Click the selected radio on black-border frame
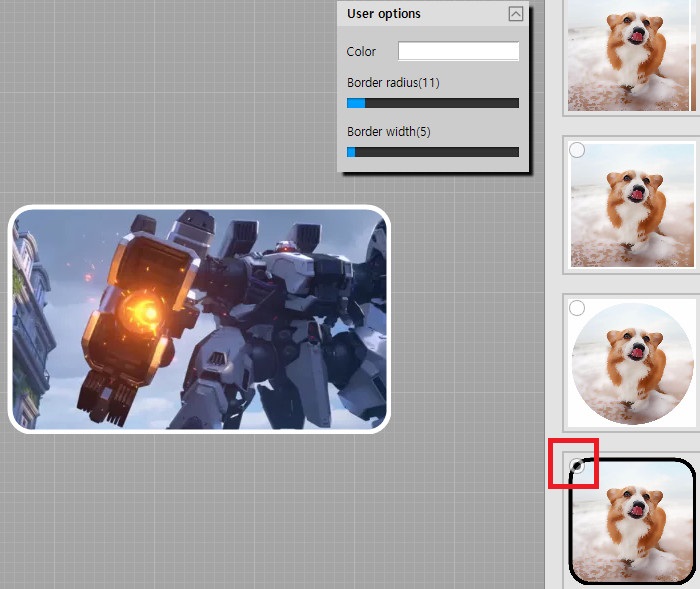 (x=577, y=466)
